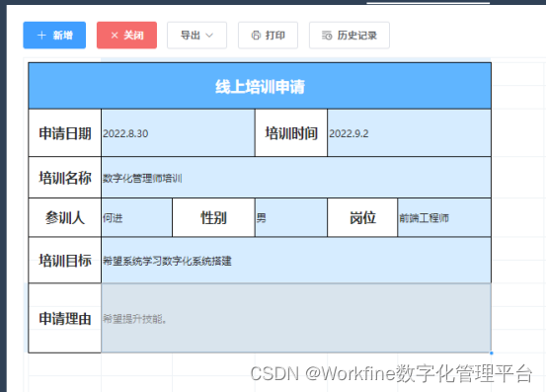Click the 岗位 label cell
Screen dimensions: 547x392
pyautogui.click(x=362, y=217)
